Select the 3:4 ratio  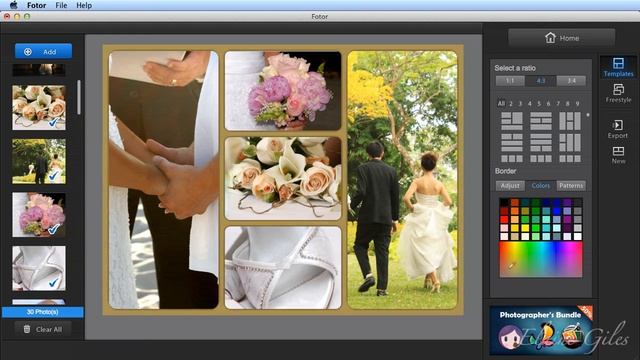[571, 81]
